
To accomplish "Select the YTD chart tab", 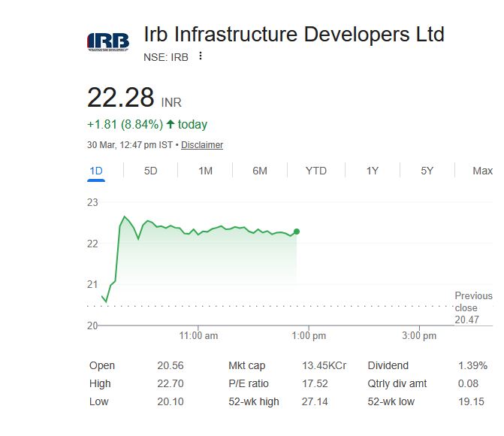I will click(316, 171).
